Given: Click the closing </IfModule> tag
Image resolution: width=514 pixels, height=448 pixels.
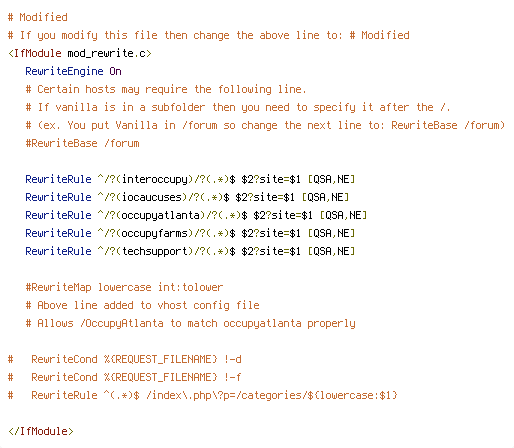Looking at the screenshot, I should [x=41, y=431].
